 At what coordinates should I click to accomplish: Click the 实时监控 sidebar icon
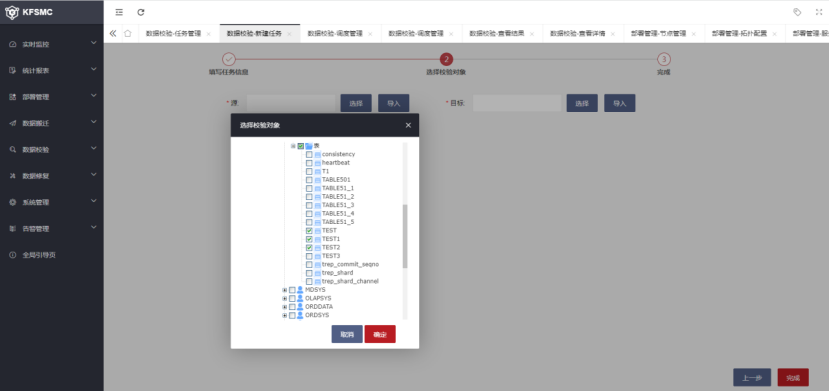pos(13,44)
